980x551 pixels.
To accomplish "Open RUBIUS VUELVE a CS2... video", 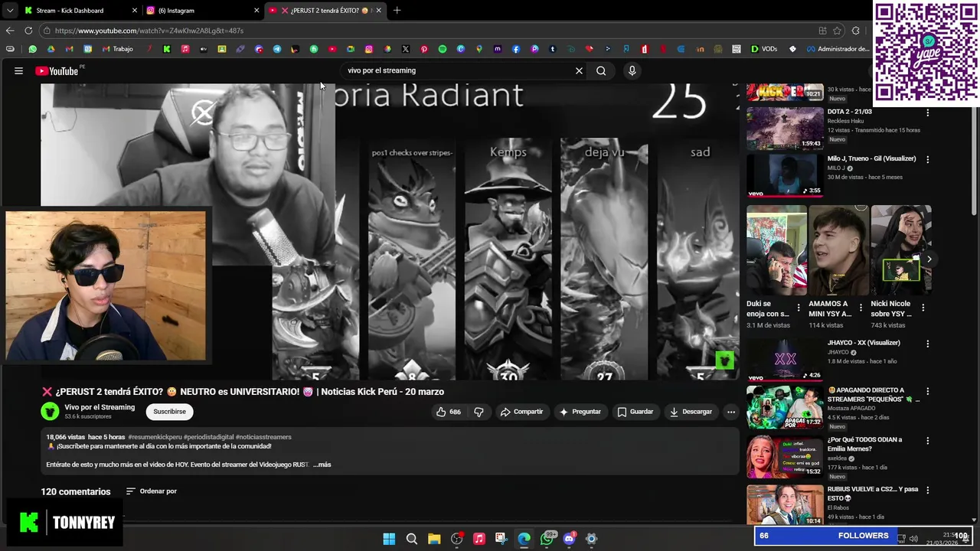I will click(785, 504).
